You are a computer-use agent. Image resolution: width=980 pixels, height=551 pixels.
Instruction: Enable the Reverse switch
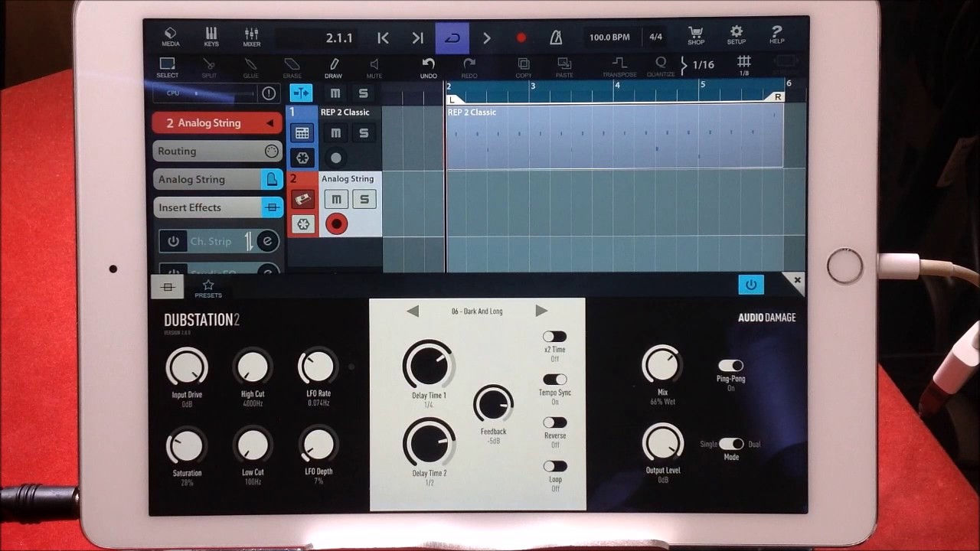(554, 422)
